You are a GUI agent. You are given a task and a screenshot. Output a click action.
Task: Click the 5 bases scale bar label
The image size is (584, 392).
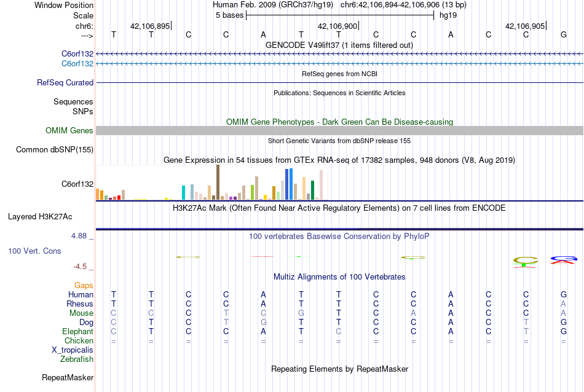(x=229, y=15)
